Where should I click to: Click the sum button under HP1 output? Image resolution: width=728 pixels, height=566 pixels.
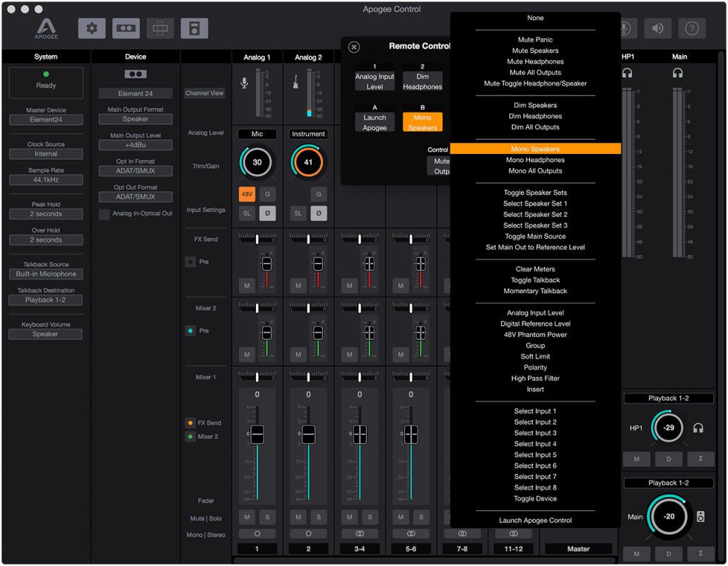click(x=700, y=459)
